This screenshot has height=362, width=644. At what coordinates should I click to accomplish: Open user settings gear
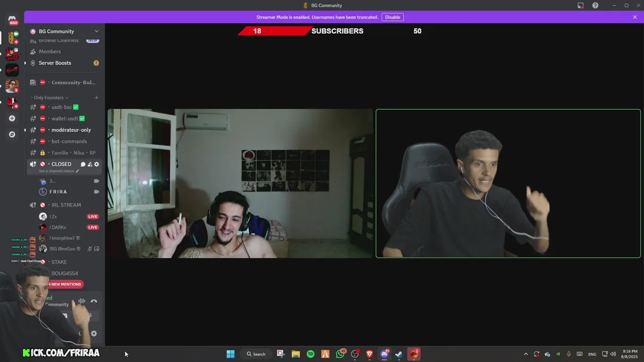(x=94, y=333)
